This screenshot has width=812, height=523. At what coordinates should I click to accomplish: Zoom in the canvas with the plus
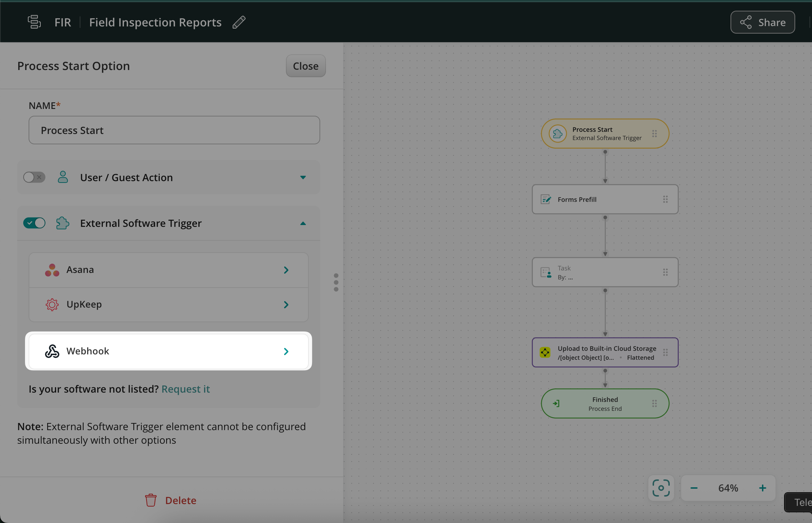[x=762, y=488]
